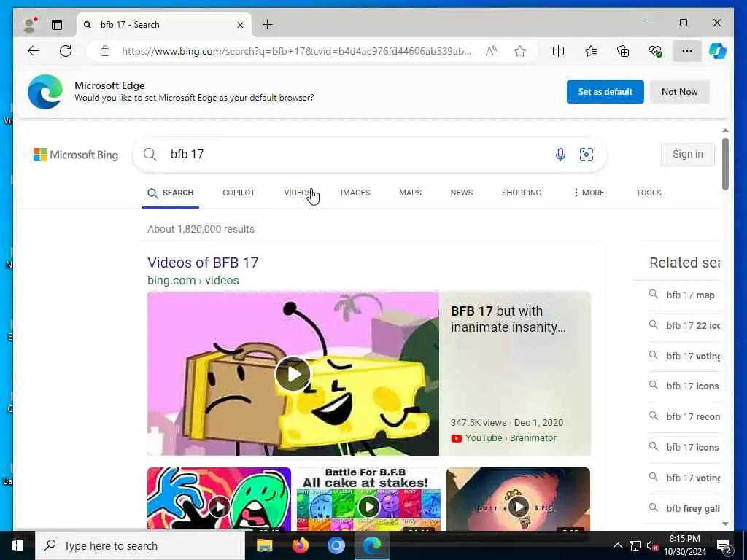747x560 pixels.
Task: Click the Sign in button
Action: coord(687,155)
